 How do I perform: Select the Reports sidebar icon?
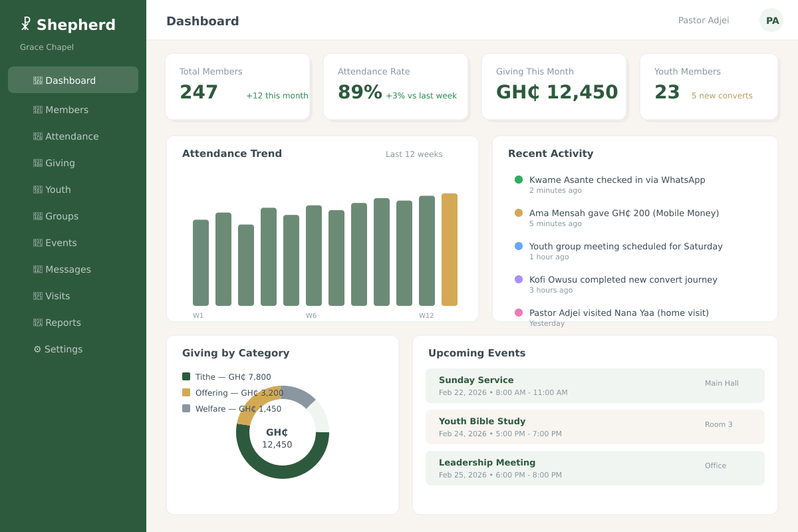[37, 323]
